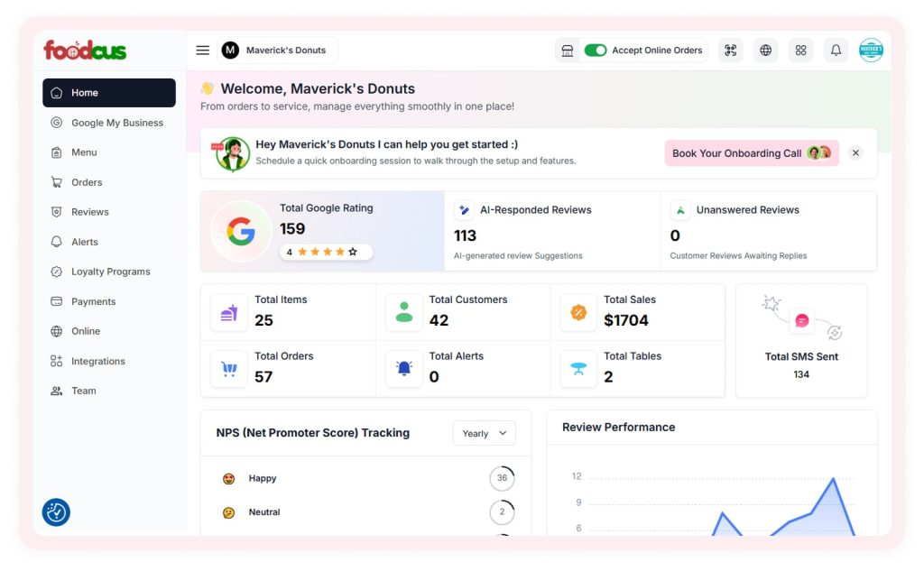
Task: Open the QR code scanner icon
Action: (x=730, y=51)
